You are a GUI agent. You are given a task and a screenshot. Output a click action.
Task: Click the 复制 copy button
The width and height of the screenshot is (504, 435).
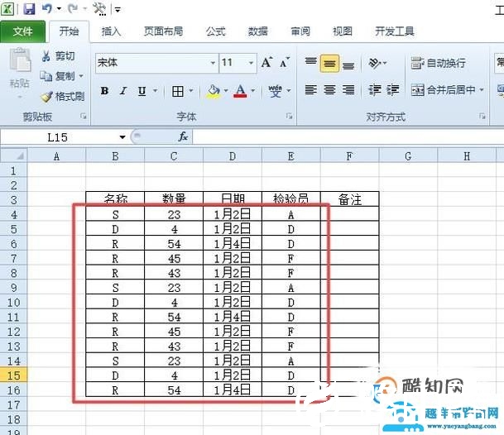click(x=59, y=76)
